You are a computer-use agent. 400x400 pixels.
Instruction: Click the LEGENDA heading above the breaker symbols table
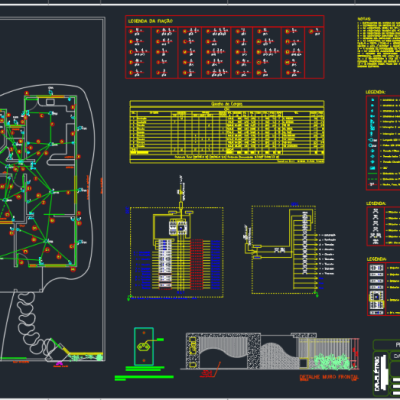coord(377,259)
